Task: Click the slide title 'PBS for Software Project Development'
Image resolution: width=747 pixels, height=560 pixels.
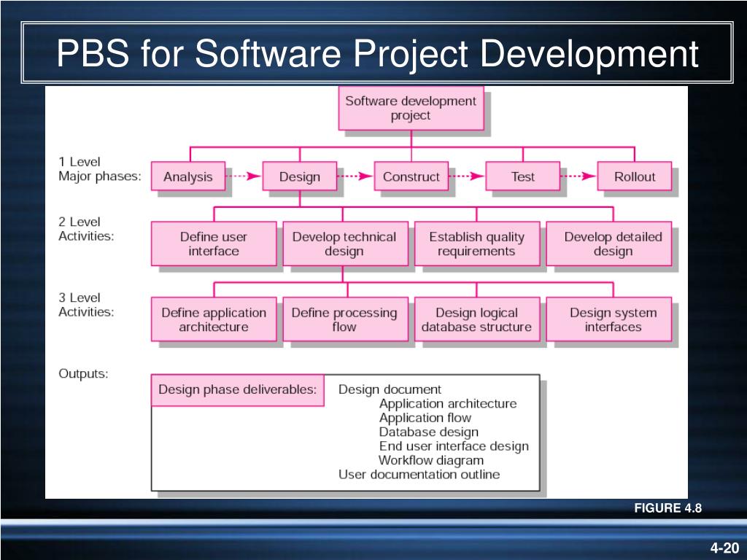Action: (x=377, y=52)
